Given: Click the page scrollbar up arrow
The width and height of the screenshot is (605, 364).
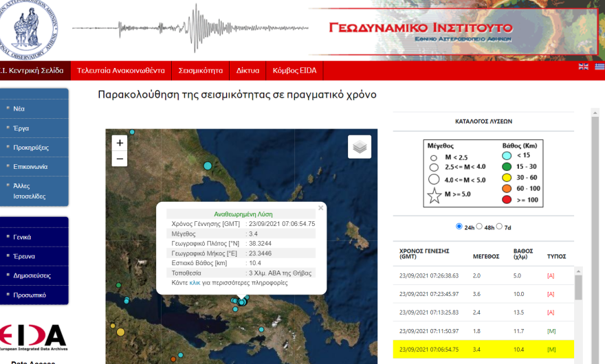Looking at the screenshot, I should click(x=595, y=112).
